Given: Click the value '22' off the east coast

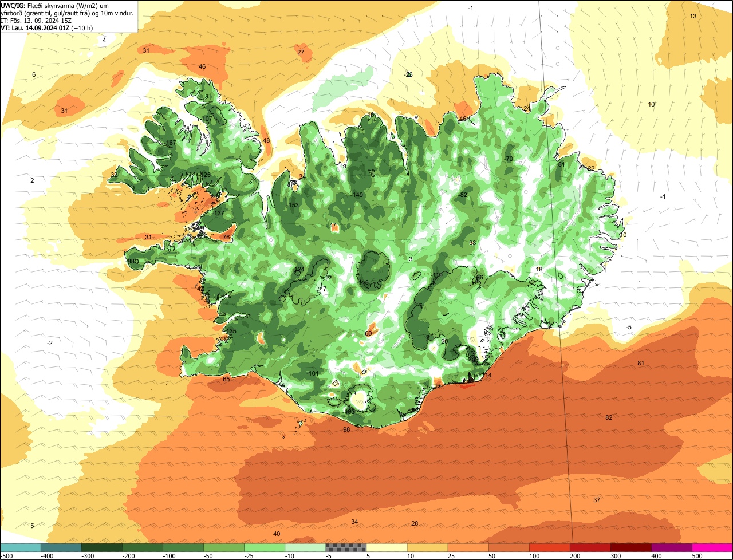Looking at the screenshot, I should [592, 168].
